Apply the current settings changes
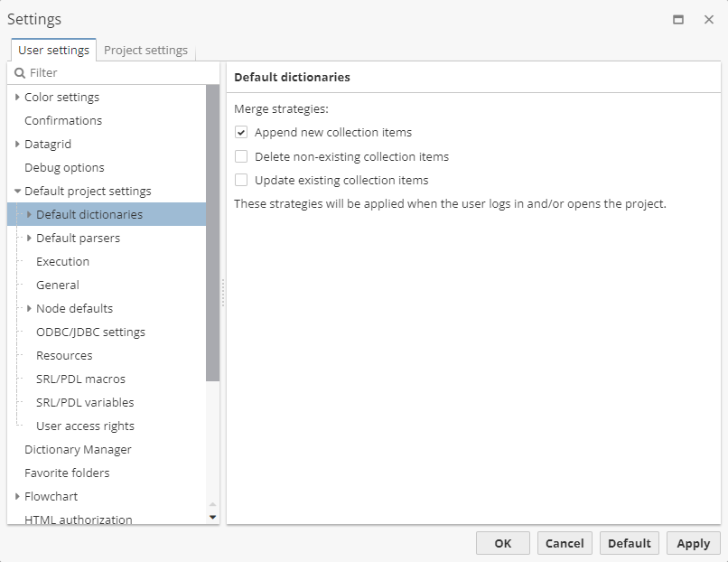 (693, 543)
